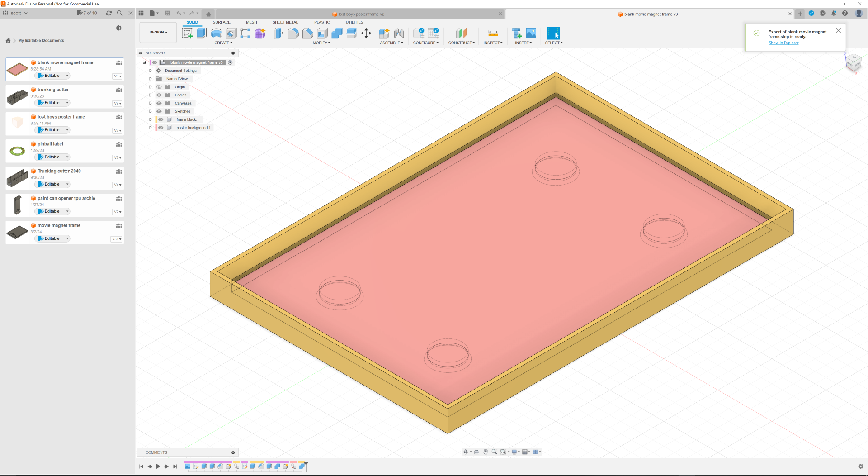Select the Move/Copy tool

[x=366, y=33]
